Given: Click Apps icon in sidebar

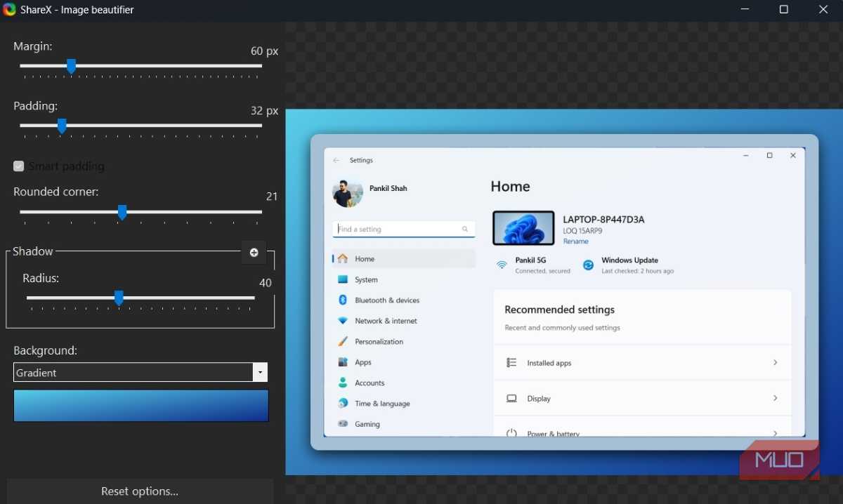Looking at the screenshot, I should pos(343,362).
